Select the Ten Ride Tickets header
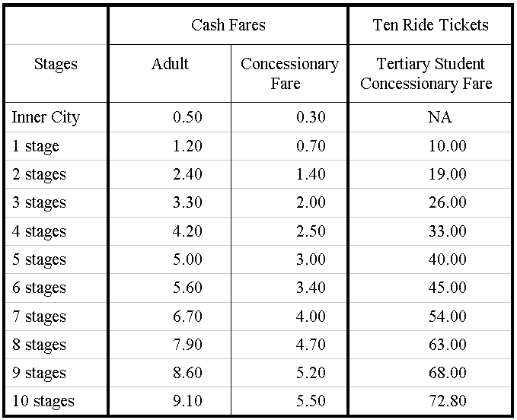The height and width of the screenshot is (420, 517). (x=430, y=25)
